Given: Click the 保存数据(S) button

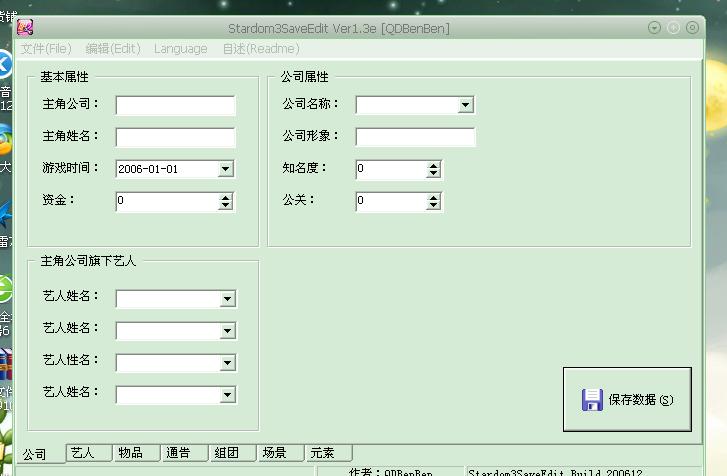Looking at the screenshot, I should [x=627, y=400].
